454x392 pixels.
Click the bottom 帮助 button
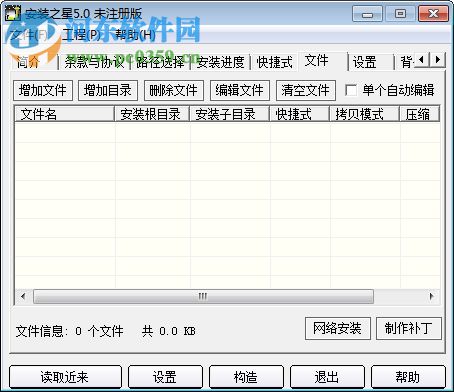(x=408, y=377)
